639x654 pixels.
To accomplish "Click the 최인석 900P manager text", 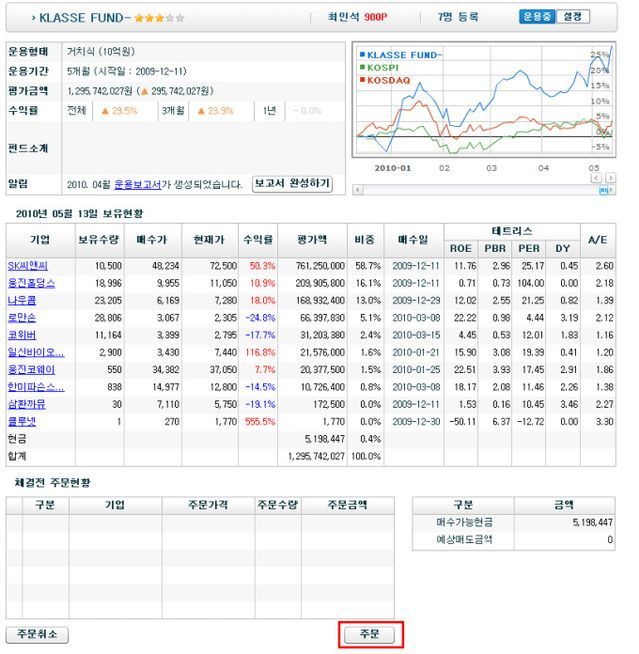I will [357, 17].
